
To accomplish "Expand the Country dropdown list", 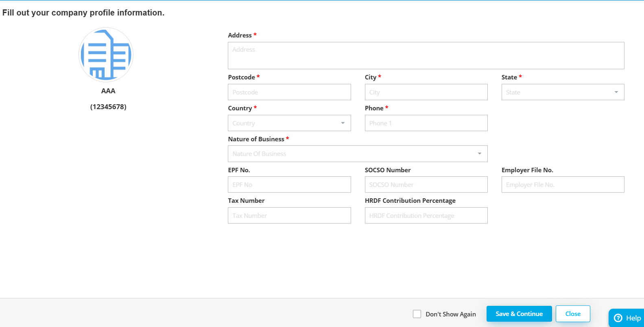I will tap(289, 123).
